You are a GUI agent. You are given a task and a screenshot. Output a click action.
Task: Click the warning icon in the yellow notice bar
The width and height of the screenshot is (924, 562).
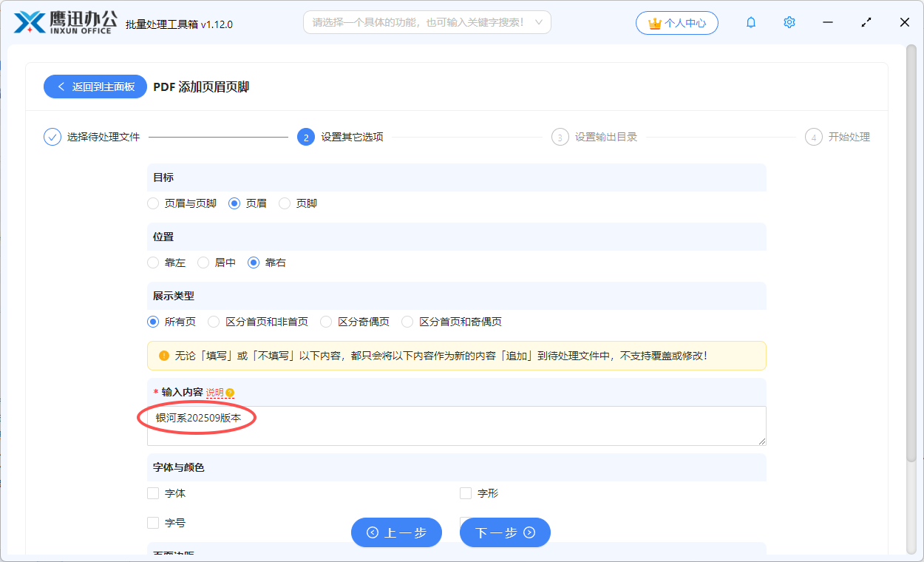click(163, 356)
